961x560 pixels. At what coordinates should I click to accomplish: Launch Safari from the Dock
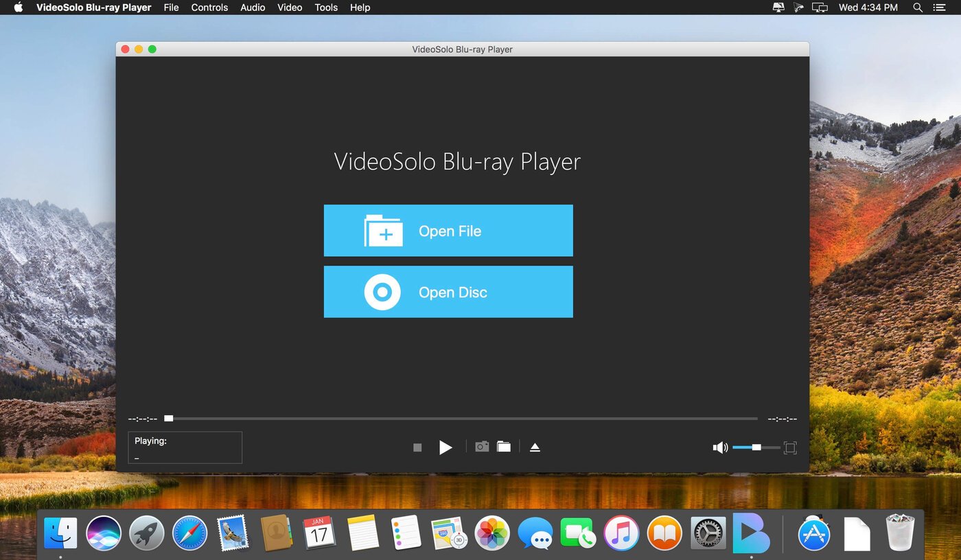coord(189,533)
